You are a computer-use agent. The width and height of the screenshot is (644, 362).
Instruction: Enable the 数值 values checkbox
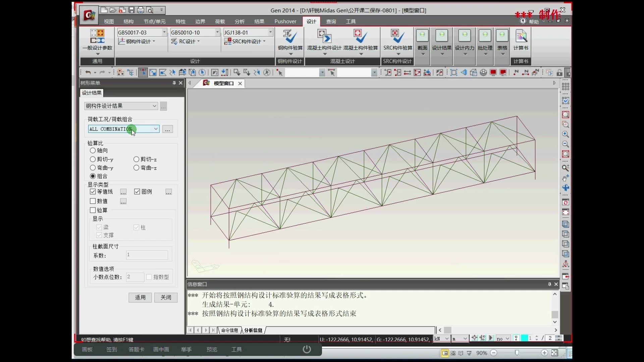coord(93,201)
